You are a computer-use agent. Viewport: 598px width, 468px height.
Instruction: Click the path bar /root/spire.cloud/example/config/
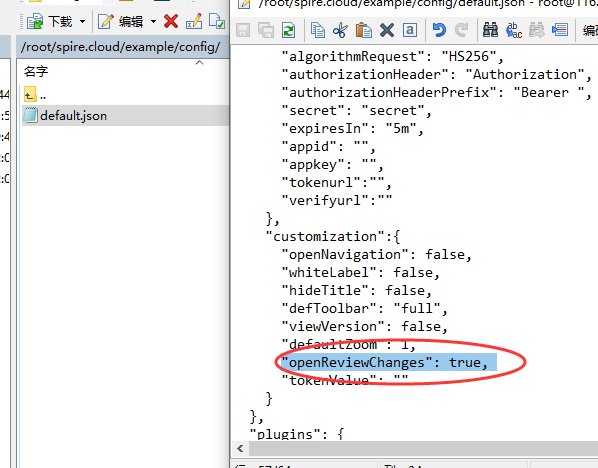click(123, 47)
